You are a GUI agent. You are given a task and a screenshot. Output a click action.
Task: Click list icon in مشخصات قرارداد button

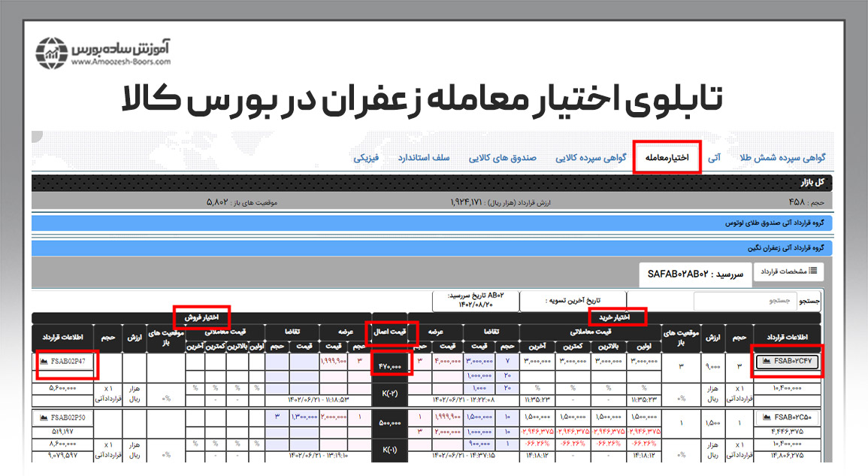812,271
